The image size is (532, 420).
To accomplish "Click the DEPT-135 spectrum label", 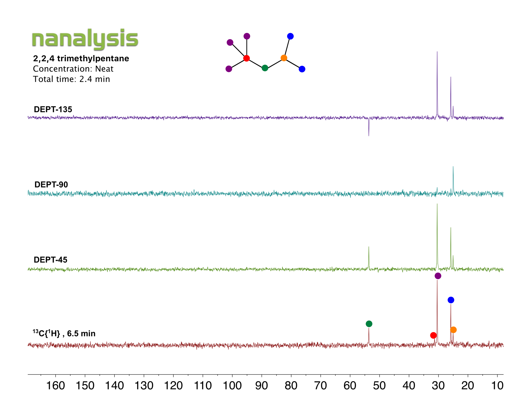I will coord(53,109).
